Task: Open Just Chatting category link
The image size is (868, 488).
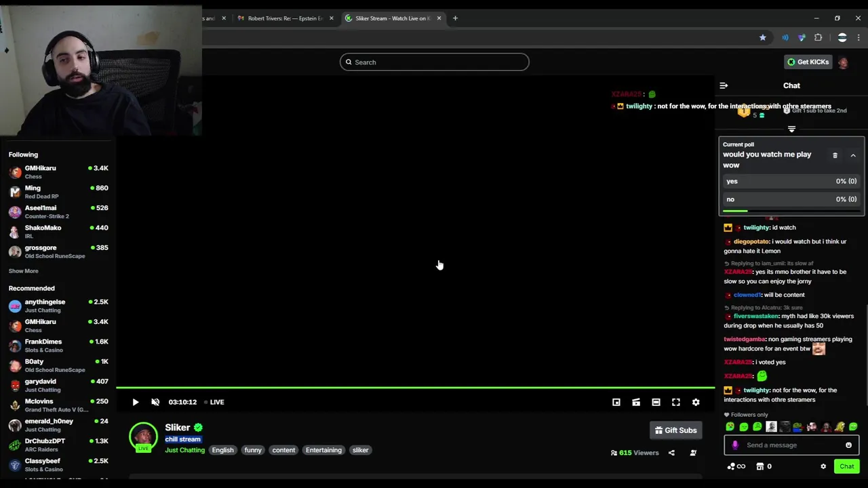Action: click(x=184, y=450)
